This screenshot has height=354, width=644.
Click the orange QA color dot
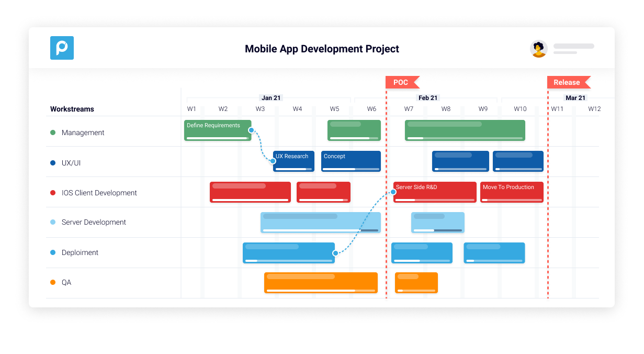[53, 282]
